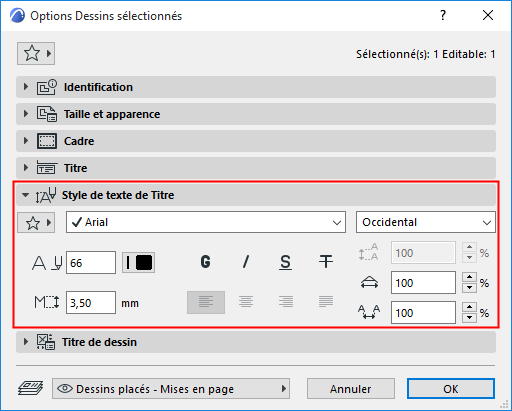Image resolution: width=512 pixels, height=411 pixels.
Task: Click the 'Sélectionné(s): 1 Editable: 1' text
Action: pos(426,54)
